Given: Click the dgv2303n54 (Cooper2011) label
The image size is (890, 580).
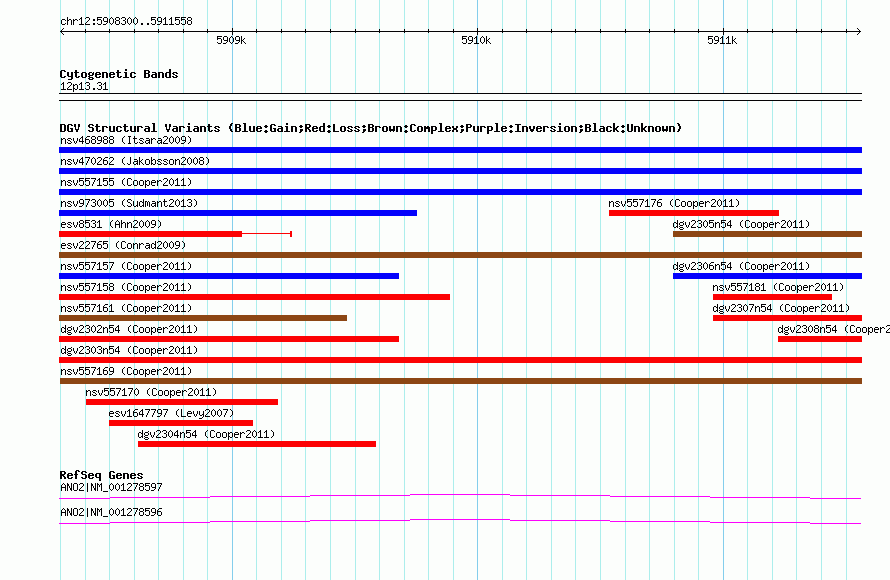Looking at the screenshot, I should [129, 350].
